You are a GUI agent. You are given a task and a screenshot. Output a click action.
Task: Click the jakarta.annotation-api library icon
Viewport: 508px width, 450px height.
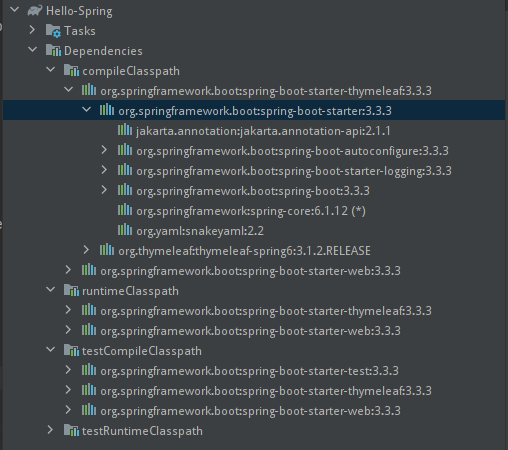(x=125, y=130)
